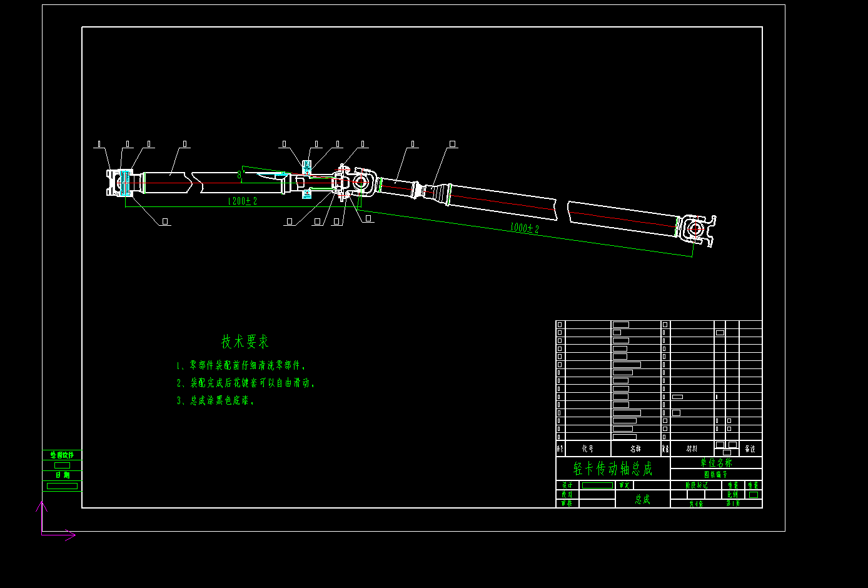Select the 图纸编号 title block cell

point(716,475)
